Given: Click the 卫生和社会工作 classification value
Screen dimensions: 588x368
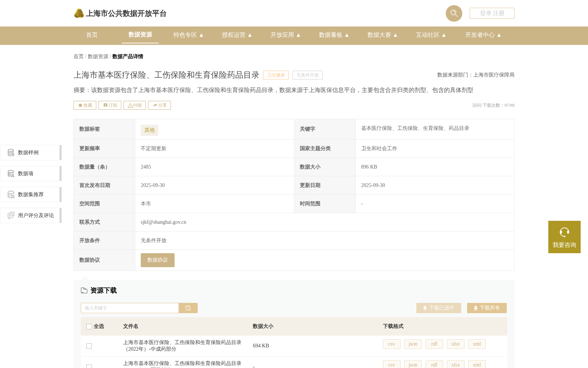Looking at the screenshot, I should 379,149.
